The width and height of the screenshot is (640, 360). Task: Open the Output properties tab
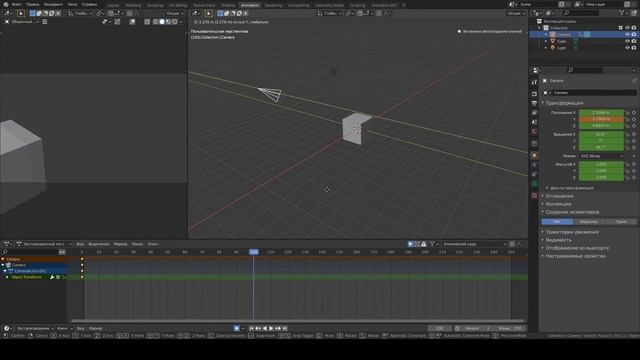pos(534,103)
